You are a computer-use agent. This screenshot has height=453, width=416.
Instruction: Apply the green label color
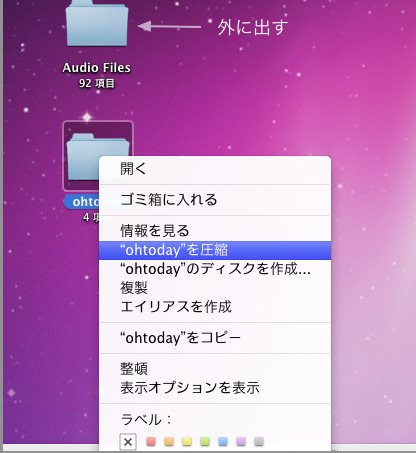coord(205,442)
